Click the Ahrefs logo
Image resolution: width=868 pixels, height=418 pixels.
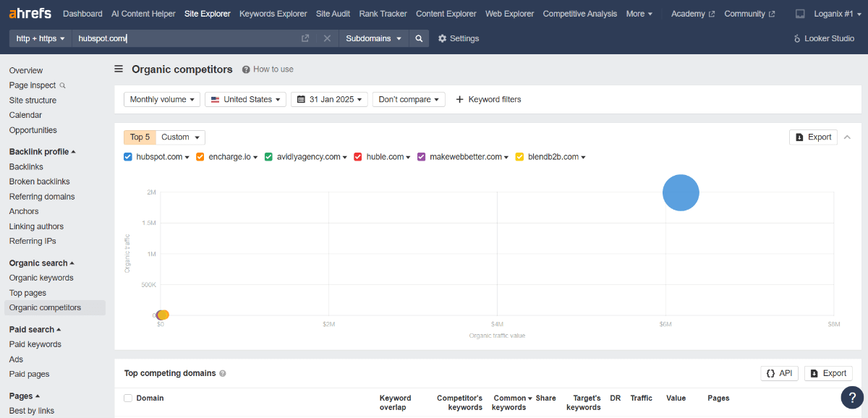[x=31, y=14]
